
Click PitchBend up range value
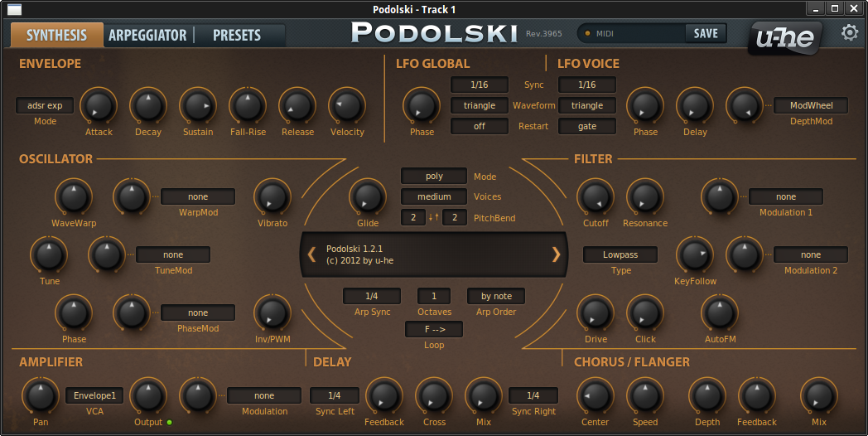click(x=455, y=218)
